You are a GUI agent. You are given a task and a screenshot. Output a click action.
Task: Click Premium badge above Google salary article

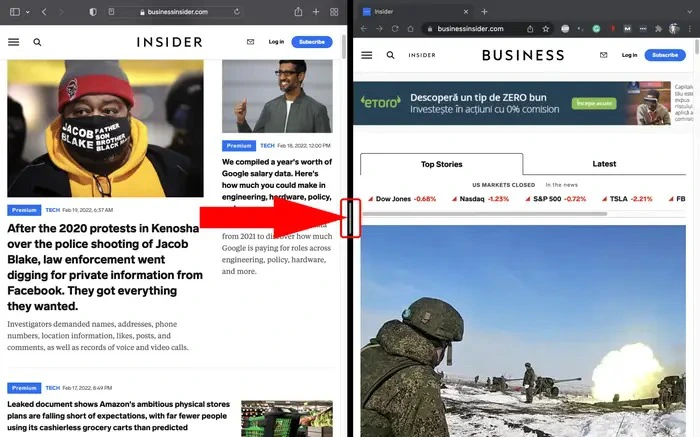[239, 146]
